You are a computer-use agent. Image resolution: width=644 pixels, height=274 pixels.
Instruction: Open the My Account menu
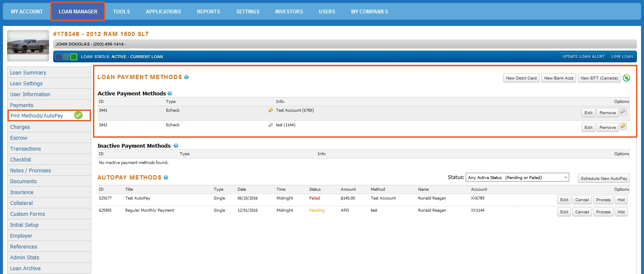(x=27, y=12)
